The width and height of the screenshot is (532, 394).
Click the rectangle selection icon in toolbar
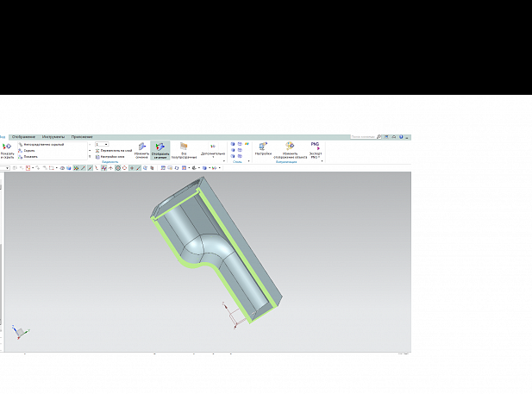click(x=52, y=168)
